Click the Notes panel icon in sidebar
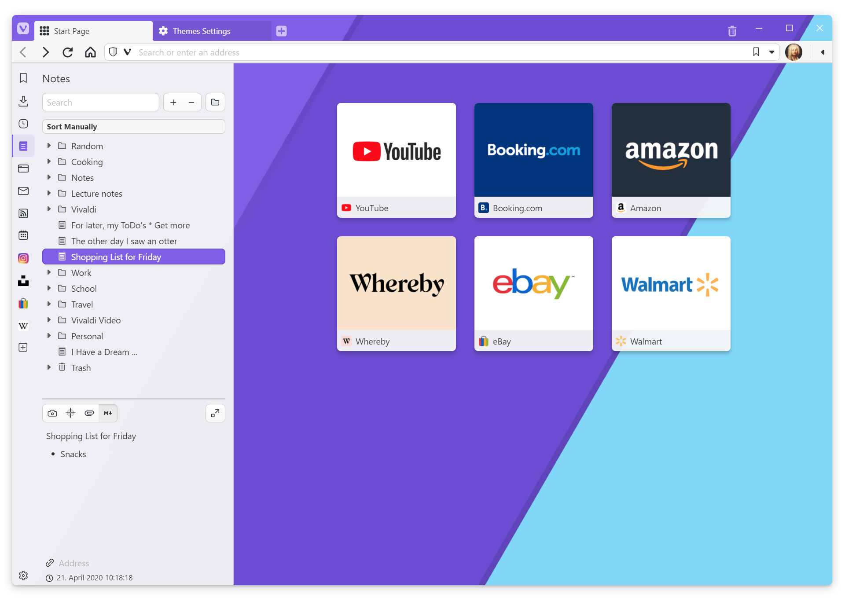845x616 pixels. tap(23, 146)
